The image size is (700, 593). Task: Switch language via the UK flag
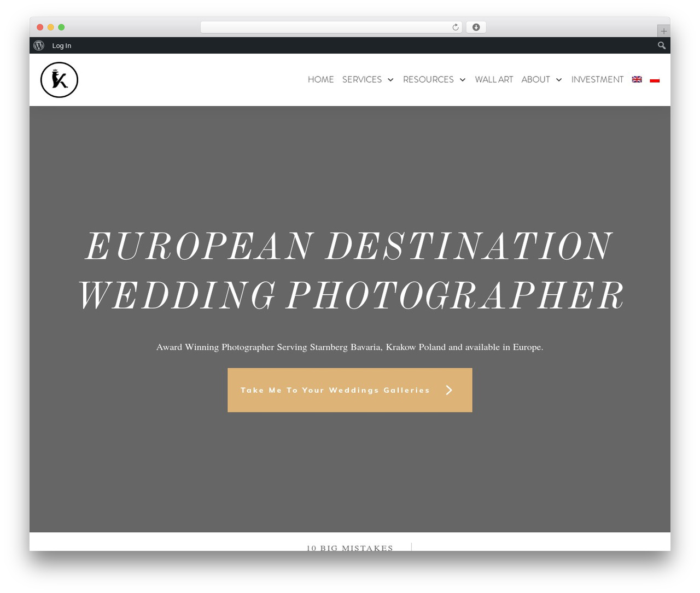(x=637, y=79)
